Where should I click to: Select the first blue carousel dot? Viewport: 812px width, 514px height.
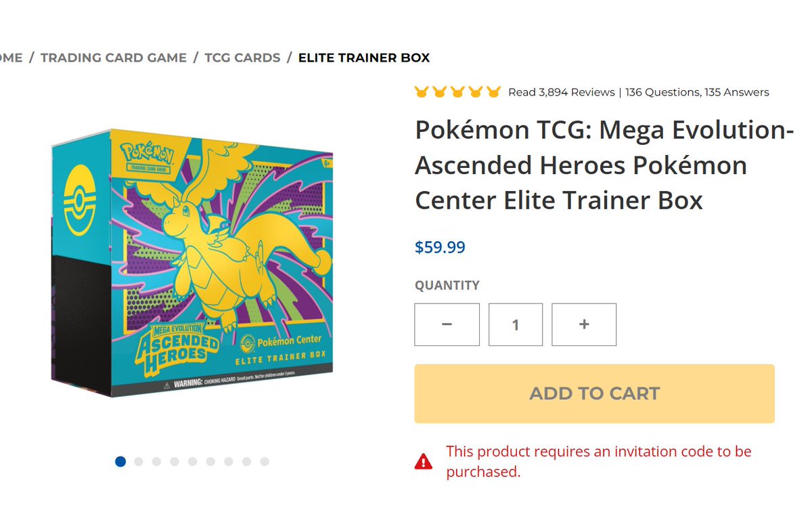(120, 461)
